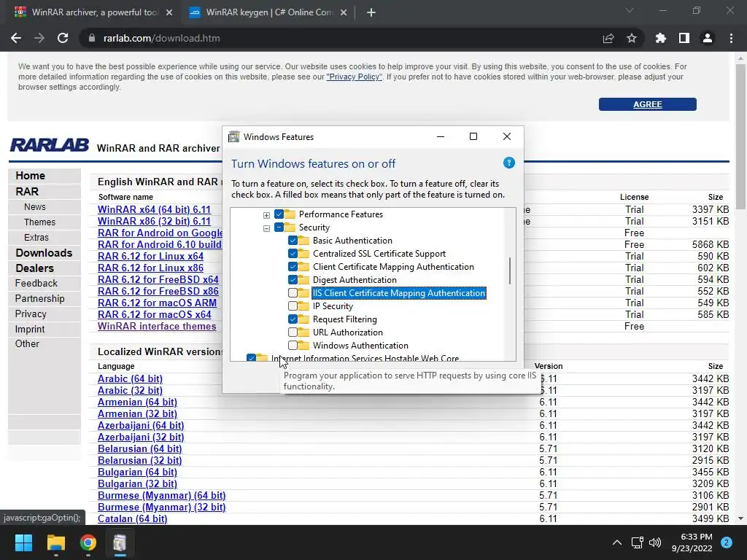Download WinRAR x86 (32 bit) 6.11
The width and height of the screenshot is (747, 560).
tap(154, 222)
